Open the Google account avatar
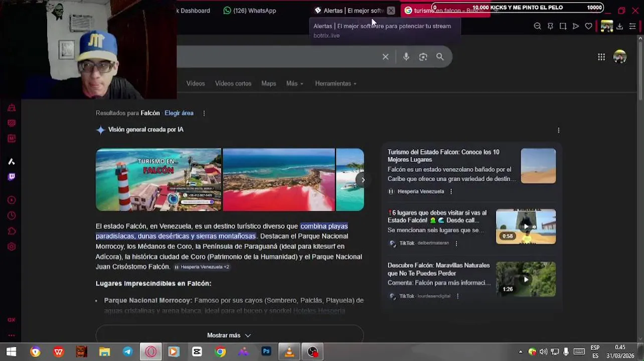 tap(620, 57)
